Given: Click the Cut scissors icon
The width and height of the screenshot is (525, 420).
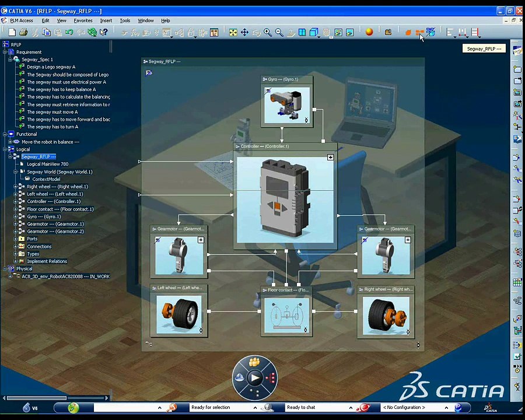Looking at the screenshot, I should tap(35, 32).
